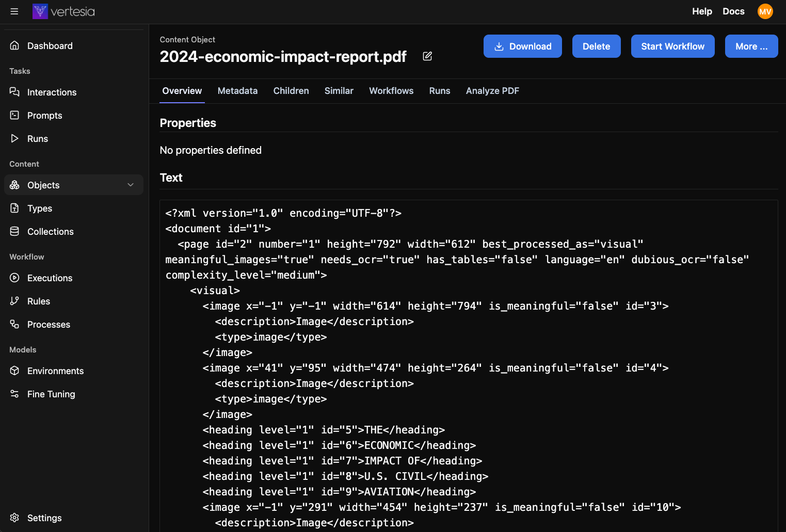Open Settings in sidebar
The height and width of the screenshot is (532, 786).
(x=74, y=518)
